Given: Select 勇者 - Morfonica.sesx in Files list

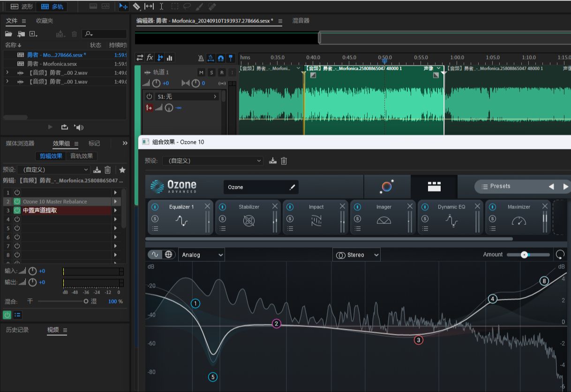Looking at the screenshot, I should point(52,64).
